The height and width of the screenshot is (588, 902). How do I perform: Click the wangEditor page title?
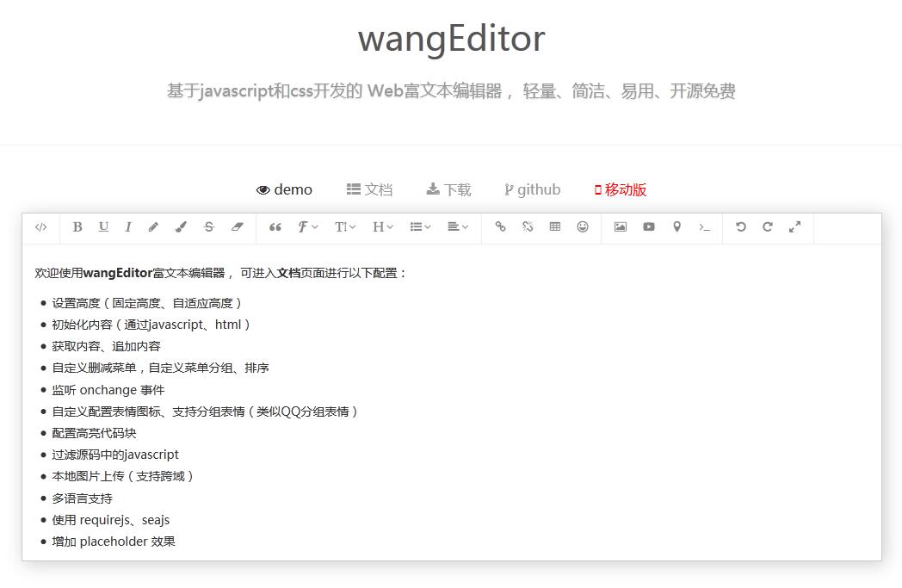452,39
